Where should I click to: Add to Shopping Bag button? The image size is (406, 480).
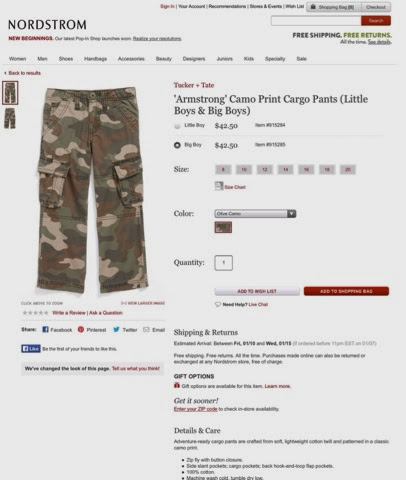coord(346,291)
